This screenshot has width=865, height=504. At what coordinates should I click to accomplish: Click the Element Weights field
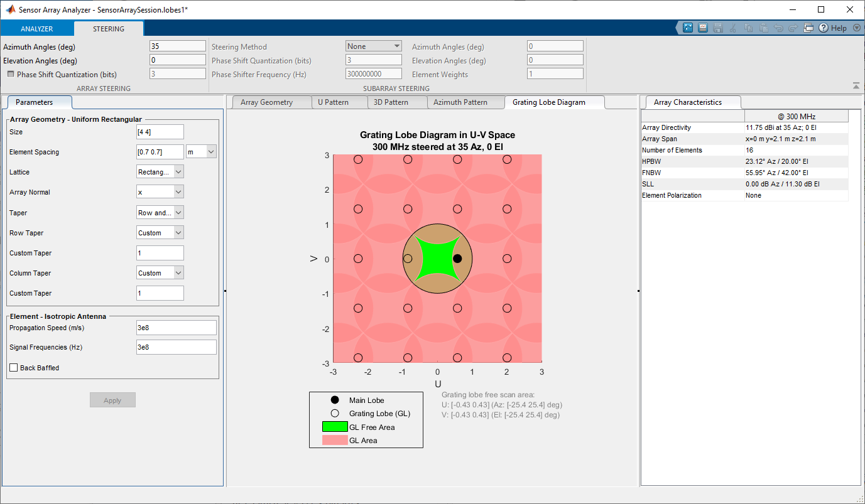[555, 73]
